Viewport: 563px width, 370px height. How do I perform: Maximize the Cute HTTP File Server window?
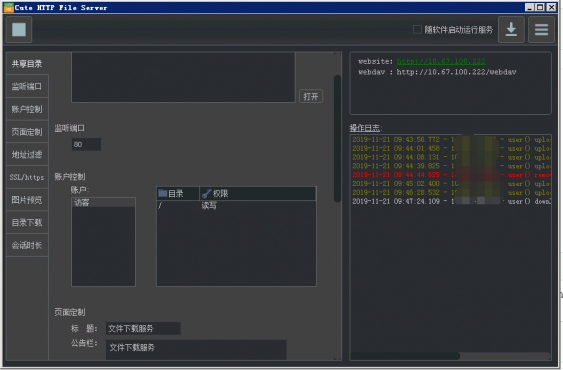540,7
